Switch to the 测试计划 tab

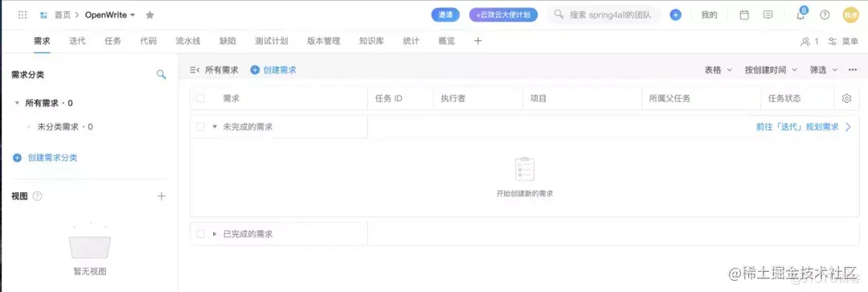click(x=272, y=41)
